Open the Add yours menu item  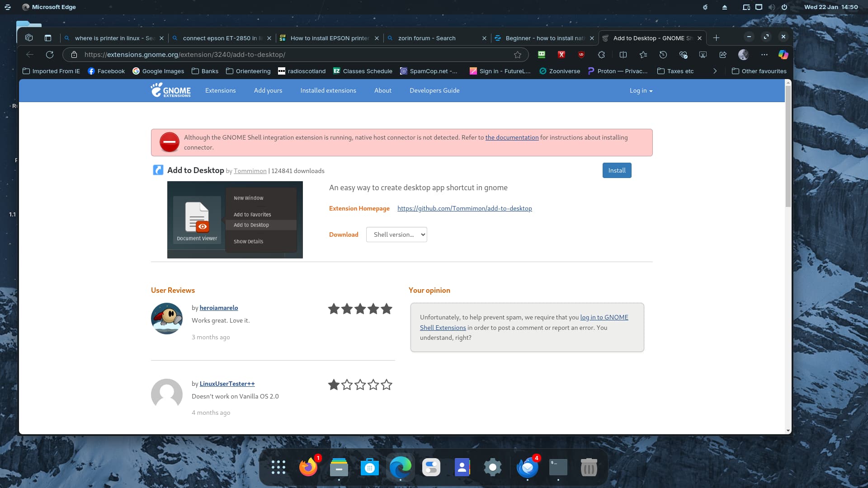coord(268,90)
